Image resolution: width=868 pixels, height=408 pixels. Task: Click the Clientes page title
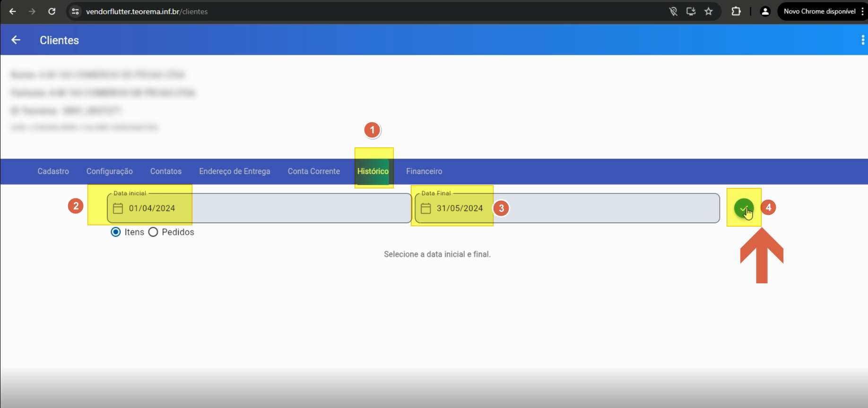[x=59, y=40]
